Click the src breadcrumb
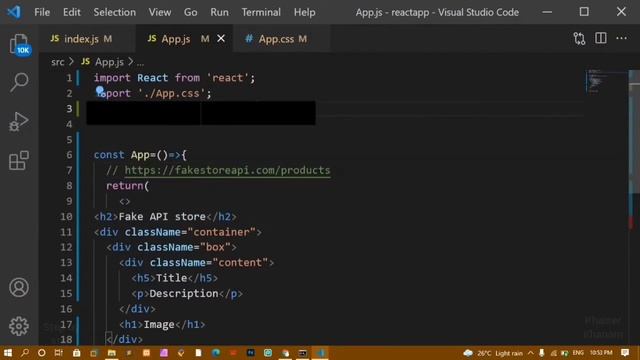 coord(58,62)
